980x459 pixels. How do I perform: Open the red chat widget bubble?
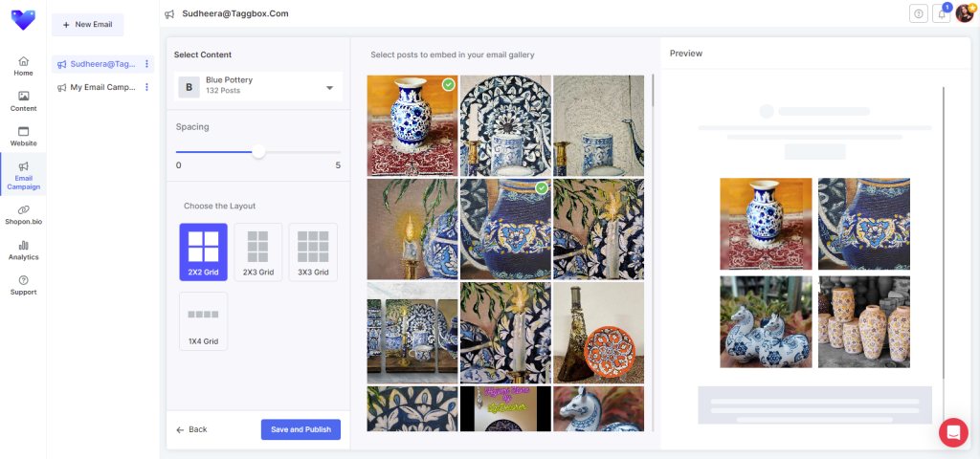953,432
